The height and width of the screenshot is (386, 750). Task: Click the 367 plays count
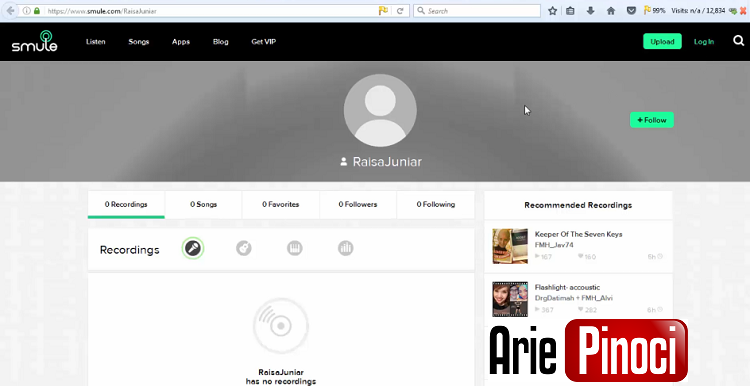544,310
